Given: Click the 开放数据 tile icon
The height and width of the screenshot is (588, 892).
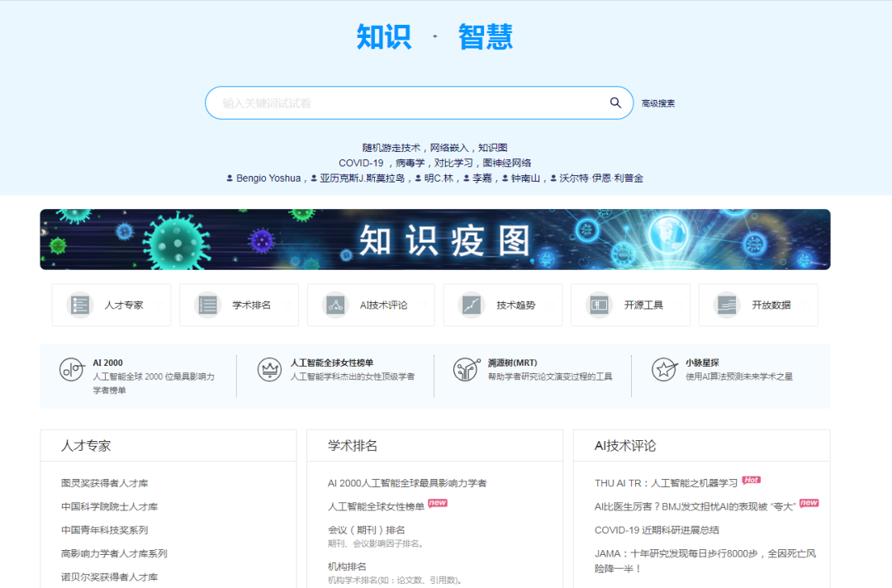Looking at the screenshot, I should click(727, 305).
